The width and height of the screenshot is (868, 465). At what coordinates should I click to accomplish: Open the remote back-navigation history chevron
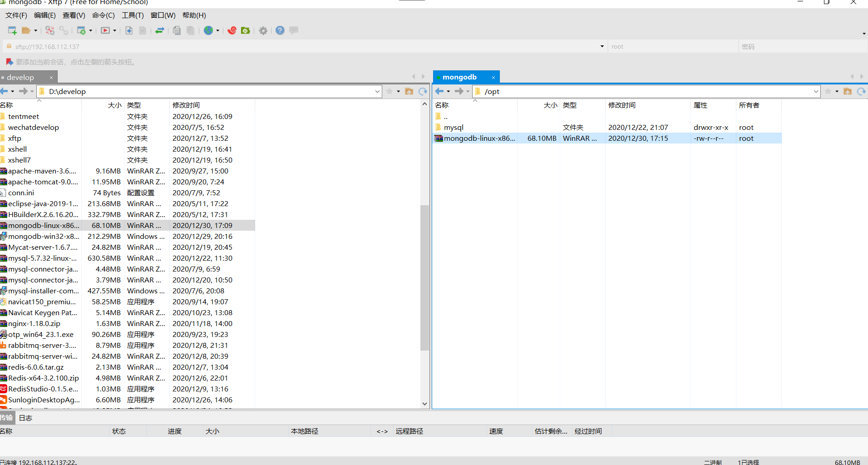[448, 91]
